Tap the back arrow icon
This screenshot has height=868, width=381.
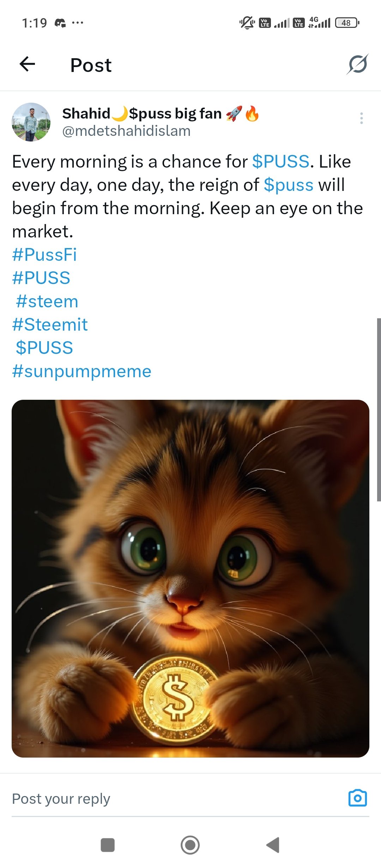(27, 64)
